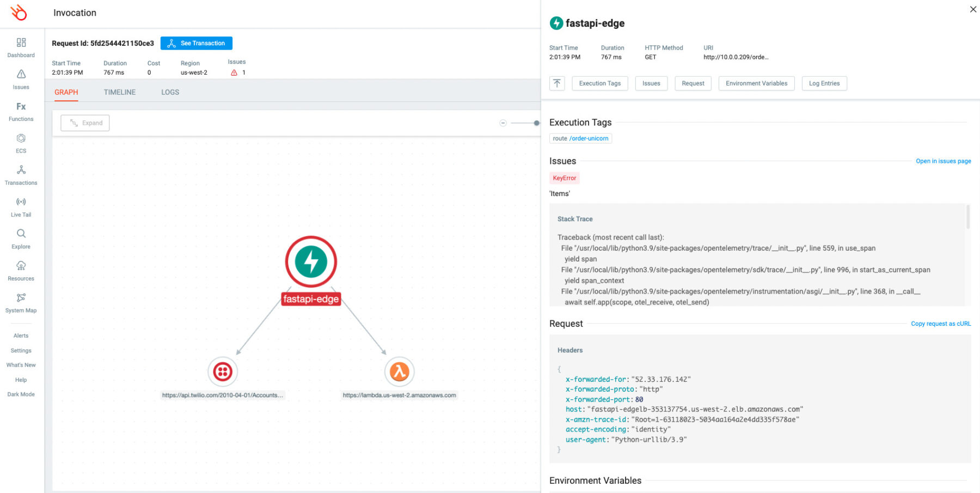Select the fastapi-edge node in the graph
The image size is (980, 493).
click(311, 261)
